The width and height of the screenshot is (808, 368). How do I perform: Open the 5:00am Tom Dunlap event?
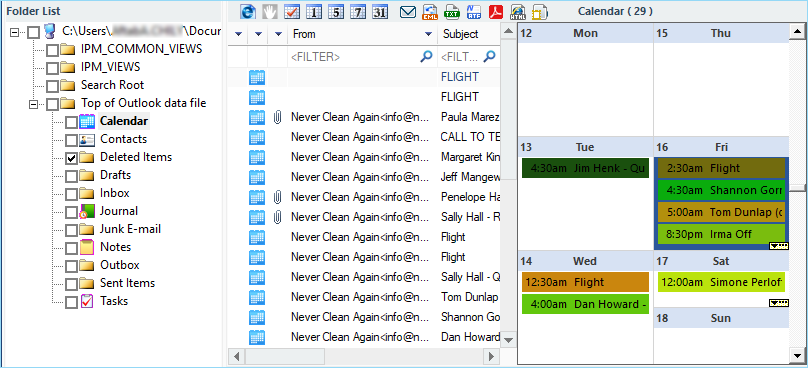[x=721, y=212]
